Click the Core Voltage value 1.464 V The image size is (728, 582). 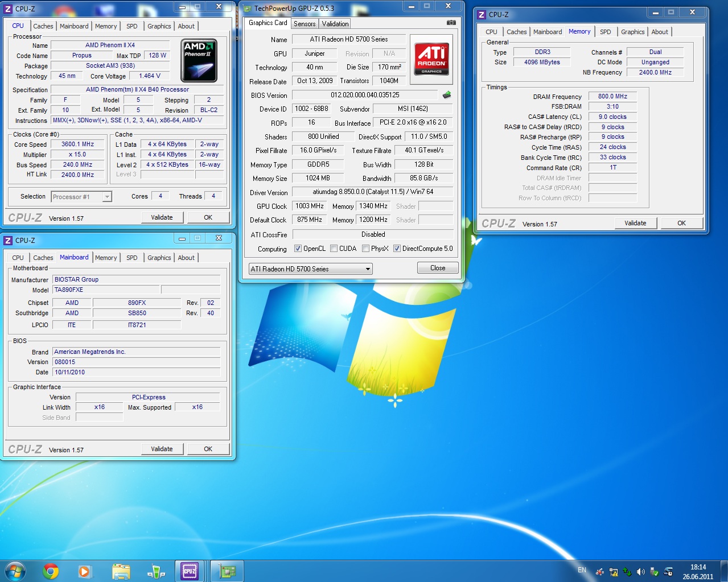click(150, 76)
